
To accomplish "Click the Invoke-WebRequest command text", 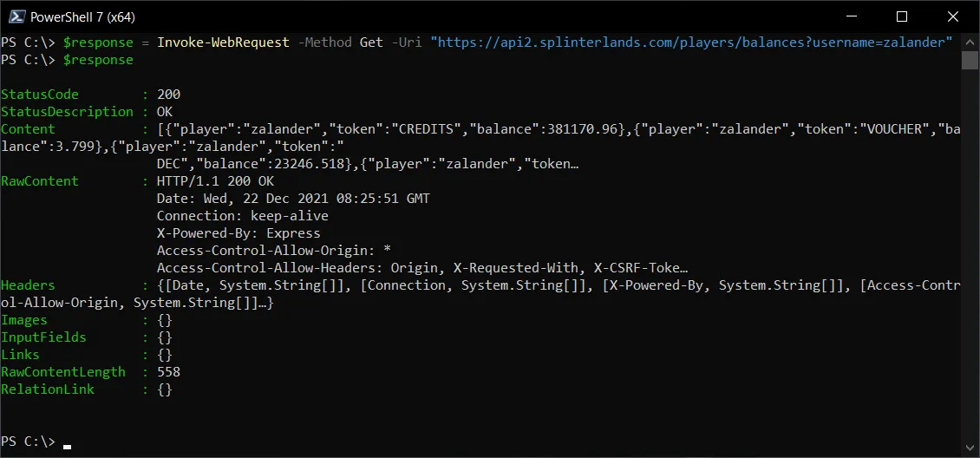I will point(223,43).
